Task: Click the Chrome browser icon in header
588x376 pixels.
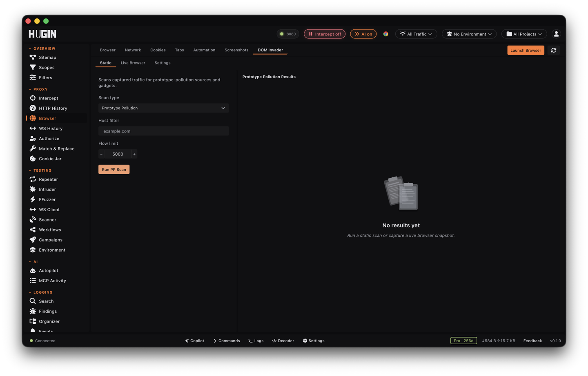Action: (385, 34)
